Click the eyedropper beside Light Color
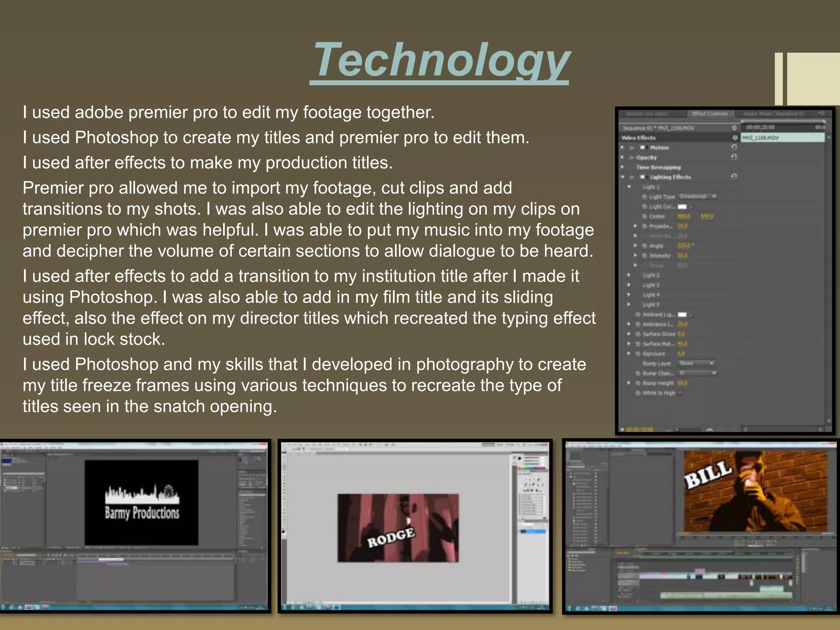 (692, 207)
